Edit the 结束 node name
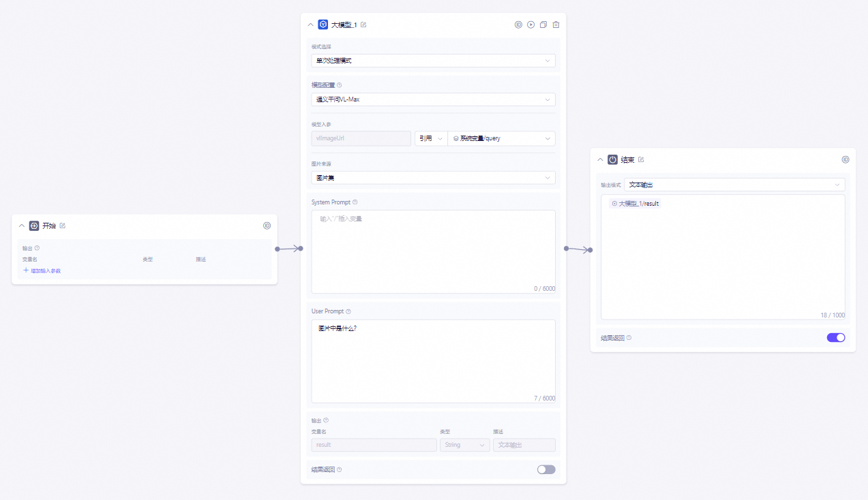This screenshot has height=500, width=868. (641, 159)
